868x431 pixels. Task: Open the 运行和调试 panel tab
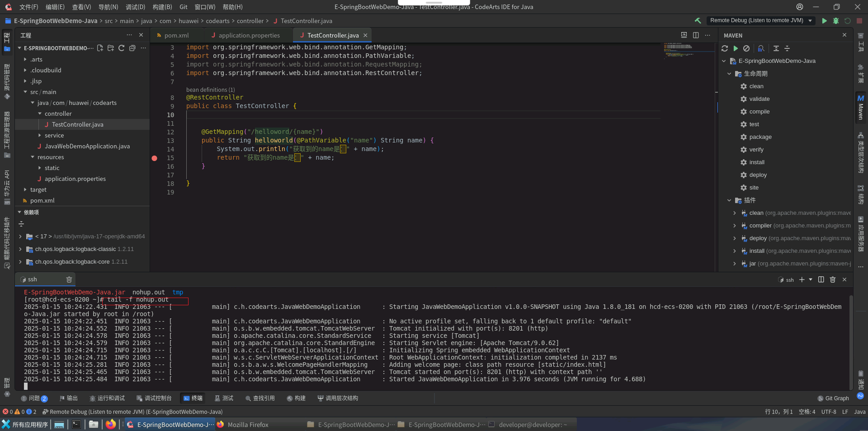(107, 398)
